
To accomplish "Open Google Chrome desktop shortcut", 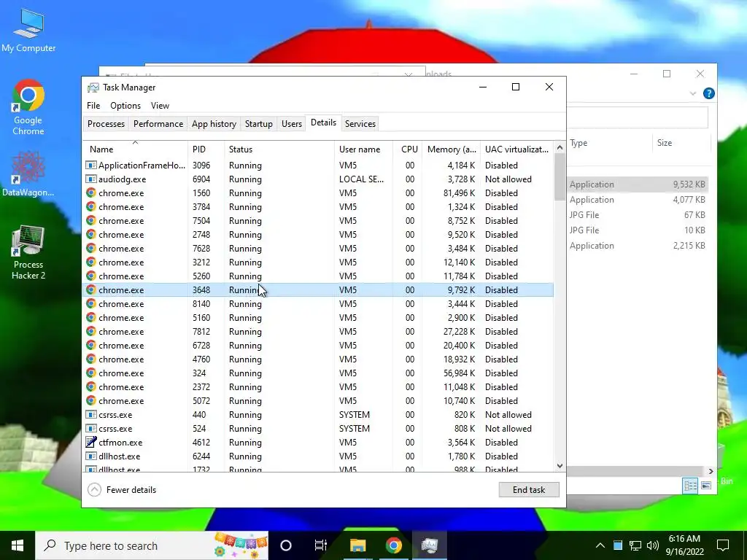I will point(28,108).
